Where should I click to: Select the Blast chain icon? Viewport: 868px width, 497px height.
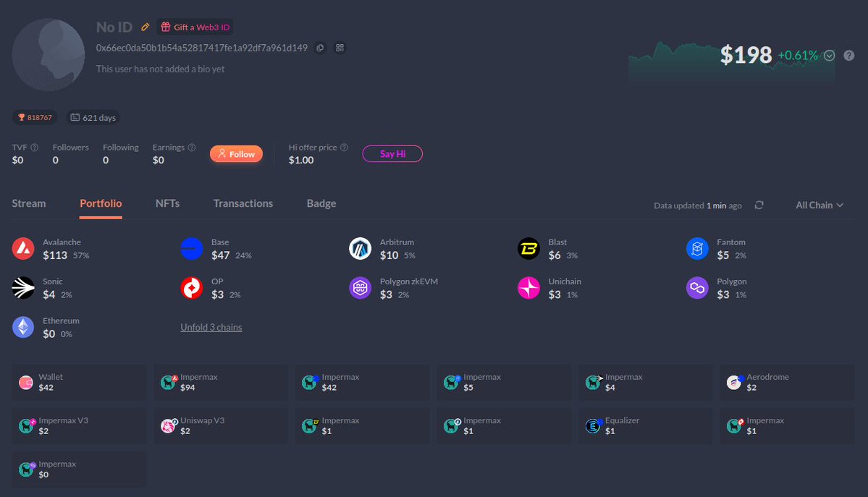tap(528, 249)
